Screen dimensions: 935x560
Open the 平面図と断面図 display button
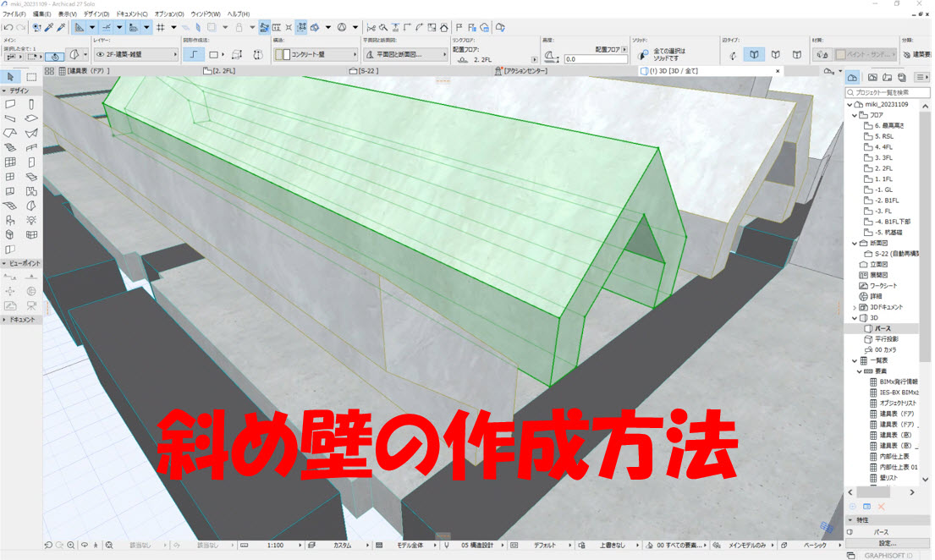click(x=402, y=54)
